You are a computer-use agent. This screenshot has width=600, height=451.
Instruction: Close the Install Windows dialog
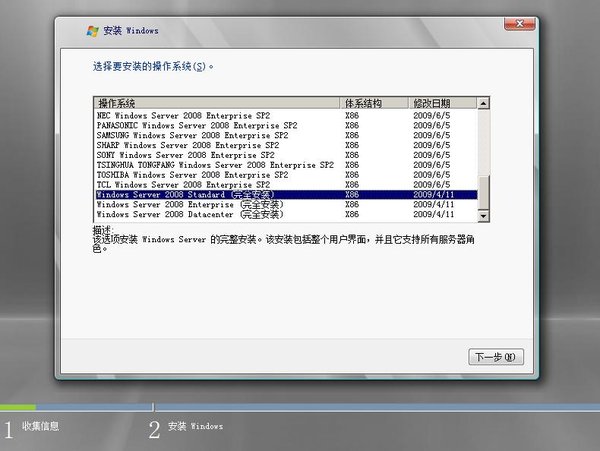[520, 24]
